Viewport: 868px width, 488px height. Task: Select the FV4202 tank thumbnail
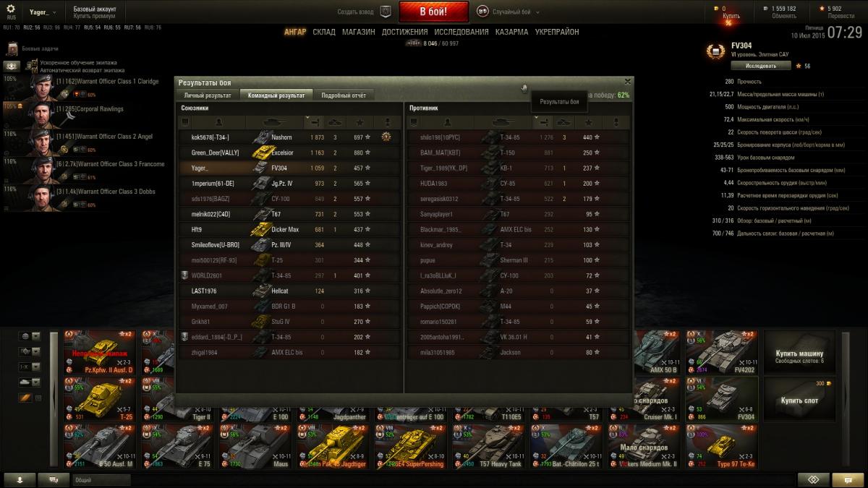[x=723, y=352]
